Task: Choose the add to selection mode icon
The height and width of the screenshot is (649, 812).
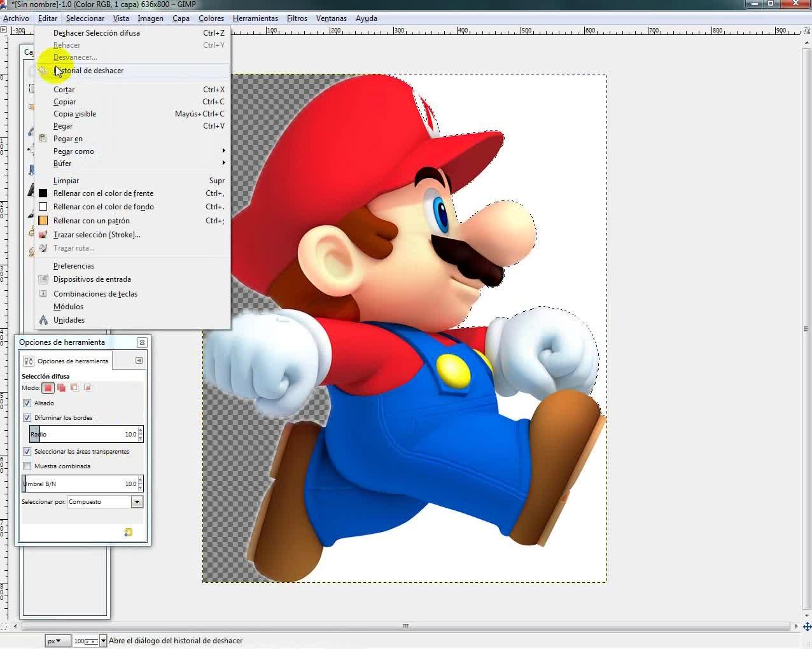Action: click(62, 387)
